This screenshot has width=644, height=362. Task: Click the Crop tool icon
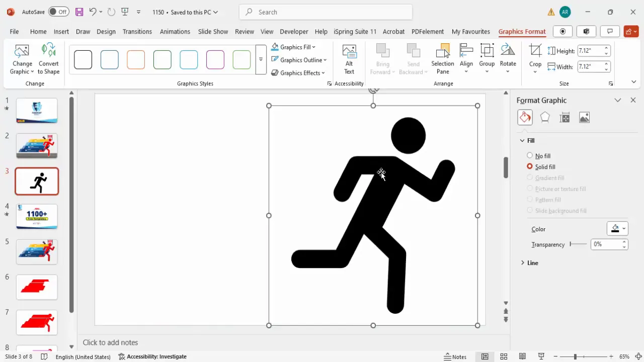tap(535, 51)
